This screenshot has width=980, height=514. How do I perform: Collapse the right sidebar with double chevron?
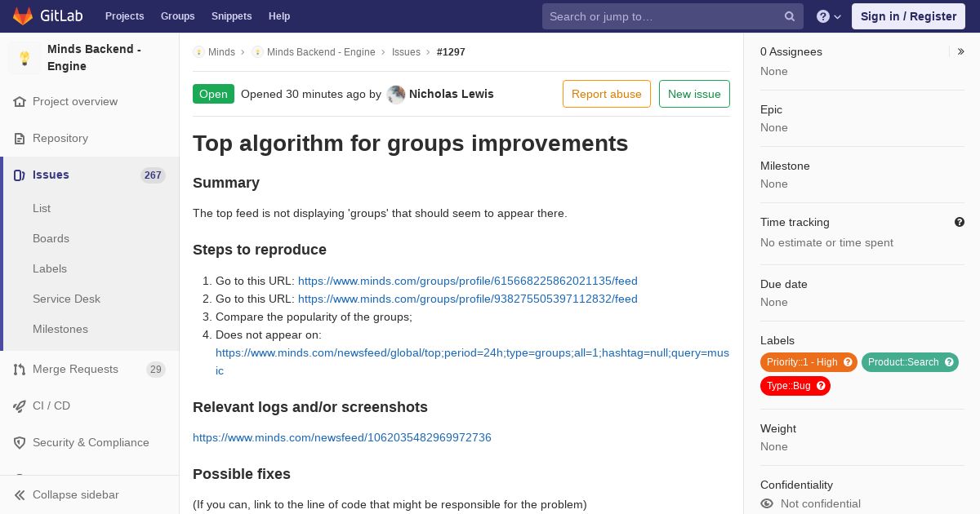click(961, 51)
